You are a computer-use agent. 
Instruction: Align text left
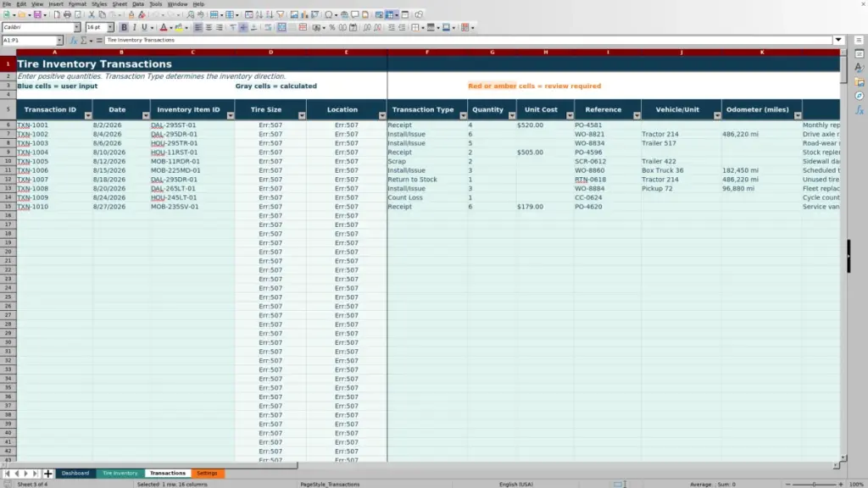[198, 28]
